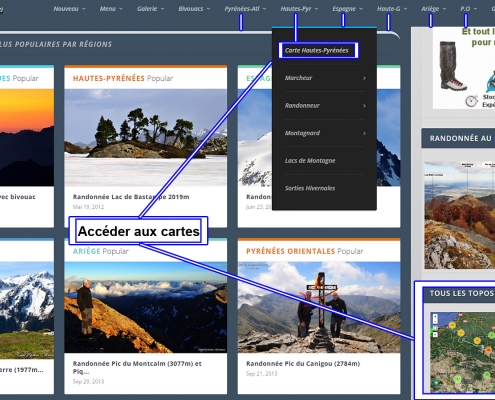Expand Ariège dropdown arrow

pos(444,9)
